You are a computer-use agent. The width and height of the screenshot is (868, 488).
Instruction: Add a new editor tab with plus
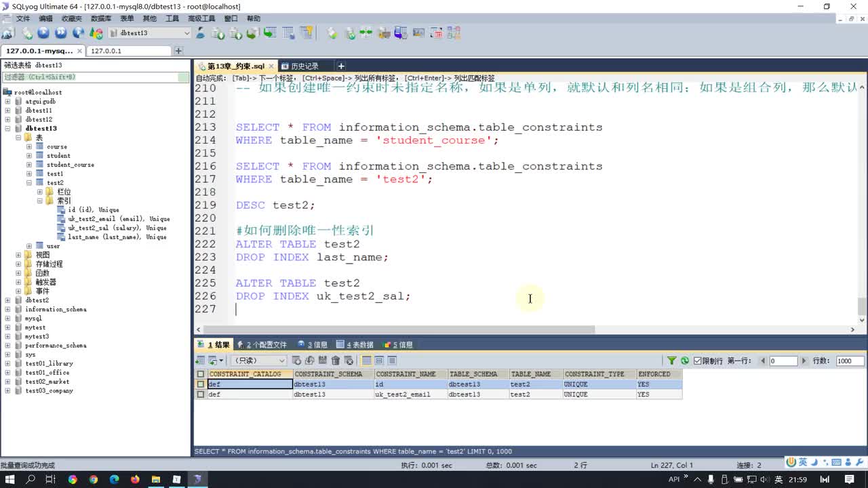coord(341,66)
